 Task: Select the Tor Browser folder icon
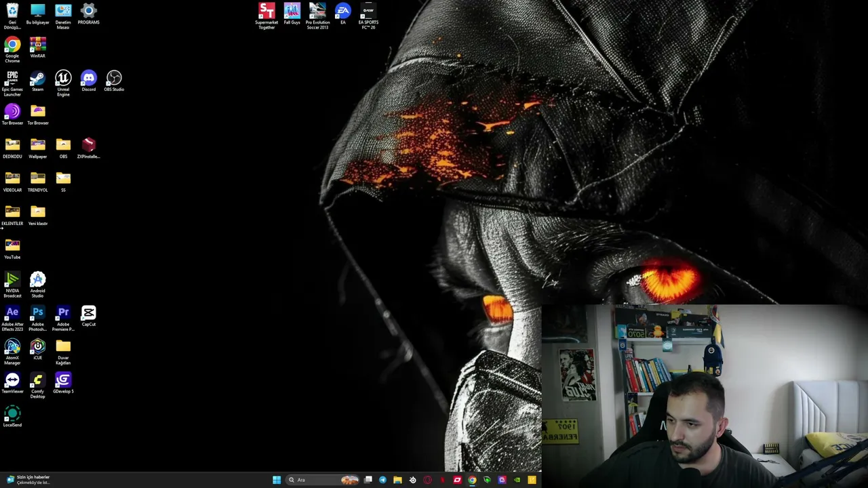[38, 115]
